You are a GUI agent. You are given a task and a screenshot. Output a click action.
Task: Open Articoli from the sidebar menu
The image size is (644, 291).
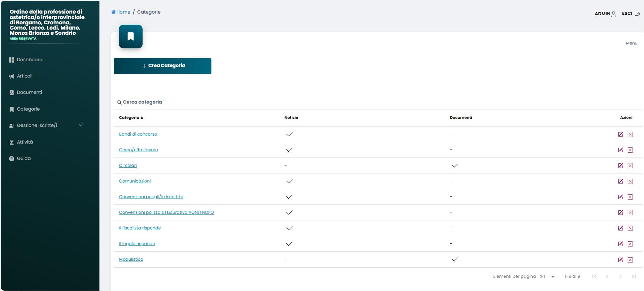tap(24, 76)
